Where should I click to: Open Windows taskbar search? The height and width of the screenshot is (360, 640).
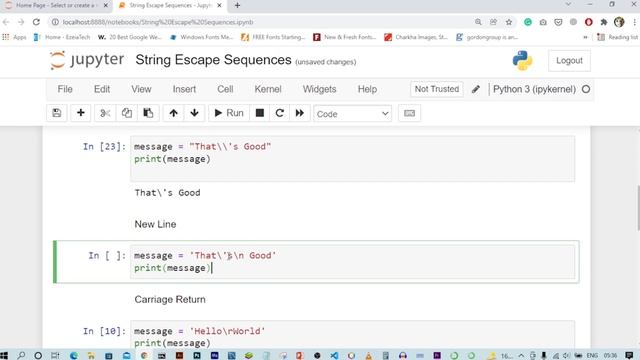21,356
